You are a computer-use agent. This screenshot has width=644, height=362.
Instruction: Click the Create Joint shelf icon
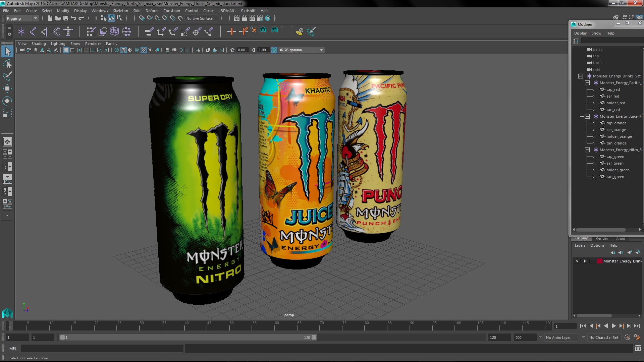[x=33, y=32]
